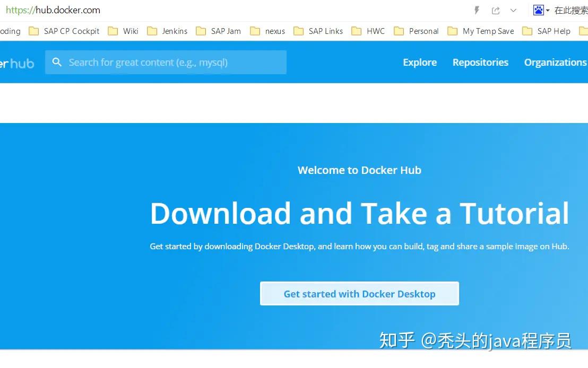Open the search engine selector arrow
Image resolution: width=588 pixels, height=368 pixels.
click(x=547, y=10)
